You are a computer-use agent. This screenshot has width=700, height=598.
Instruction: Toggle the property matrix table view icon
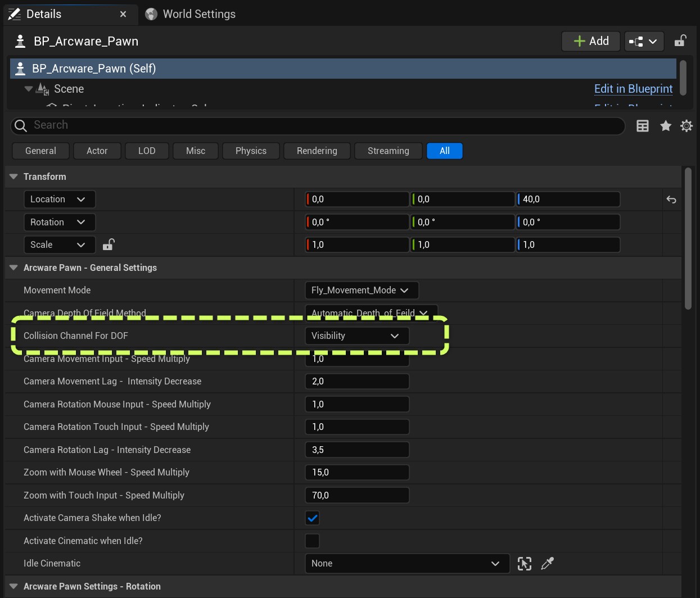point(642,126)
